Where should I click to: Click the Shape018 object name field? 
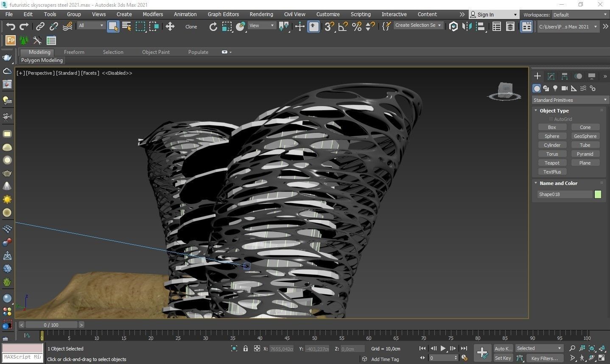pyautogui.click(x=565, y=194)
